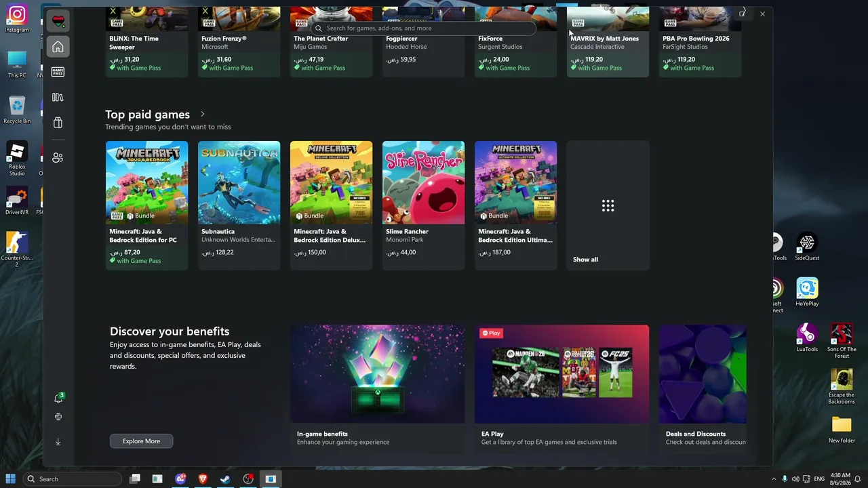This screenshot has height=488, width=868.
Task: Open the ENG language switcher
Action: point(819,479)
